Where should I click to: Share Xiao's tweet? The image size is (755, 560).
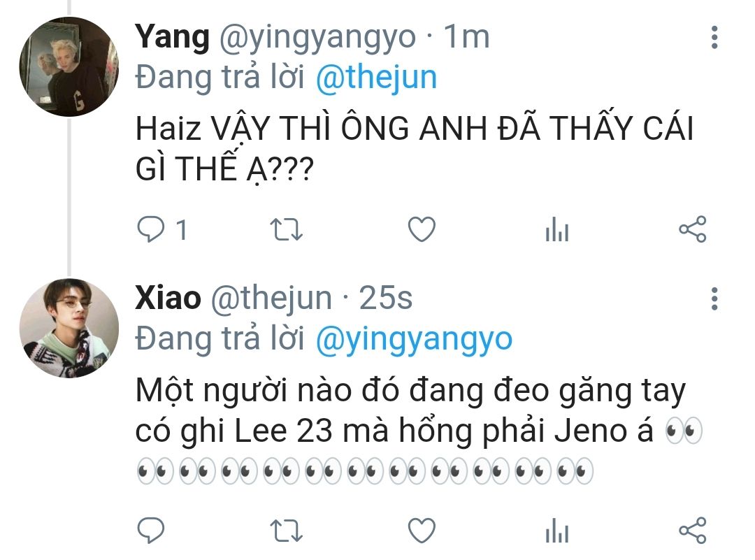tap(692, 531)
